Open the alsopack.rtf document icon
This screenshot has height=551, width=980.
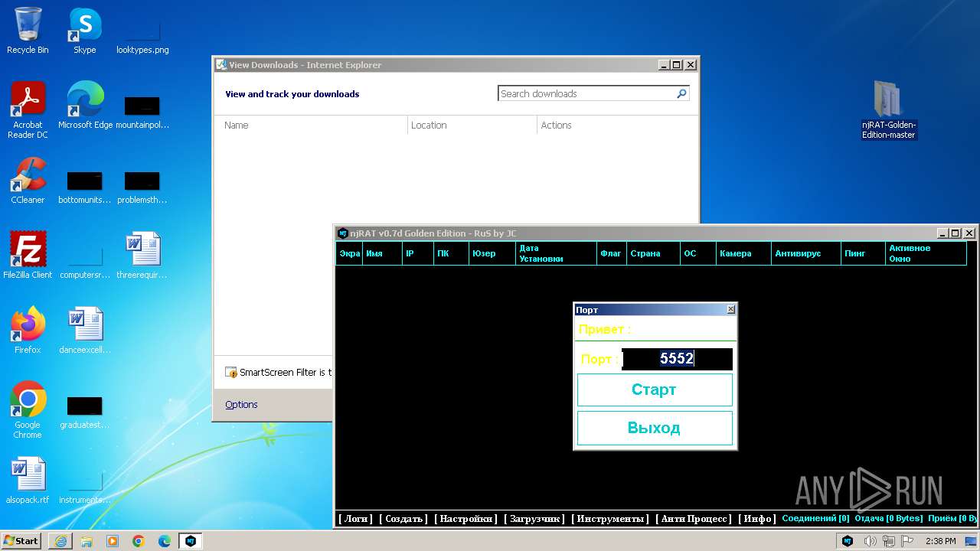[28, 481]
